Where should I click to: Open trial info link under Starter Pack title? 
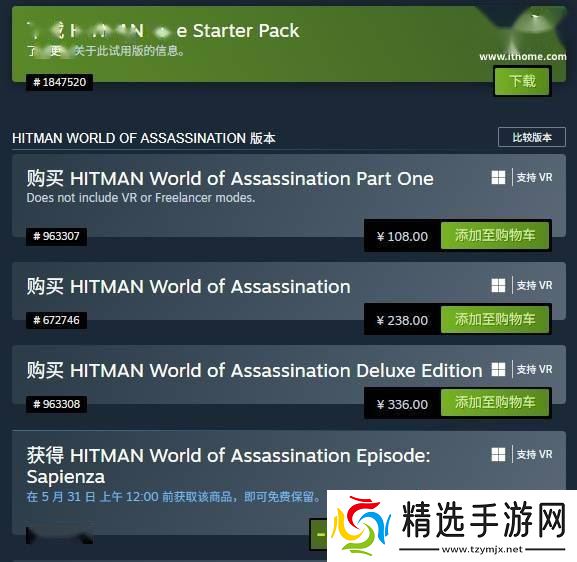pyautogui.click(x=105, y=51)
